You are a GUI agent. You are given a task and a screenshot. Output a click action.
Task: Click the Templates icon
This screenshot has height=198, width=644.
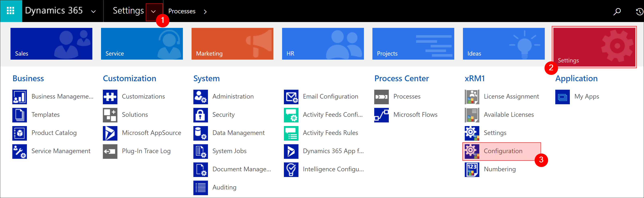click(20, 115)
